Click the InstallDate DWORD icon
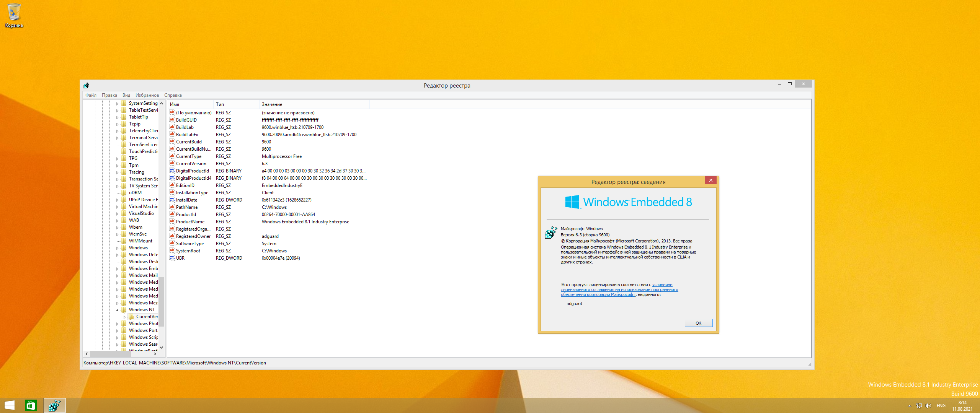Image resolution: width=980 pixels, height=413 pixels. 172,200
